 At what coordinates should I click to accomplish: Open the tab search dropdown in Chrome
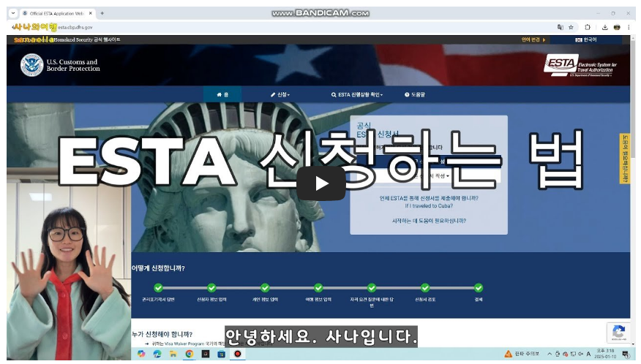tap(13, 13)
